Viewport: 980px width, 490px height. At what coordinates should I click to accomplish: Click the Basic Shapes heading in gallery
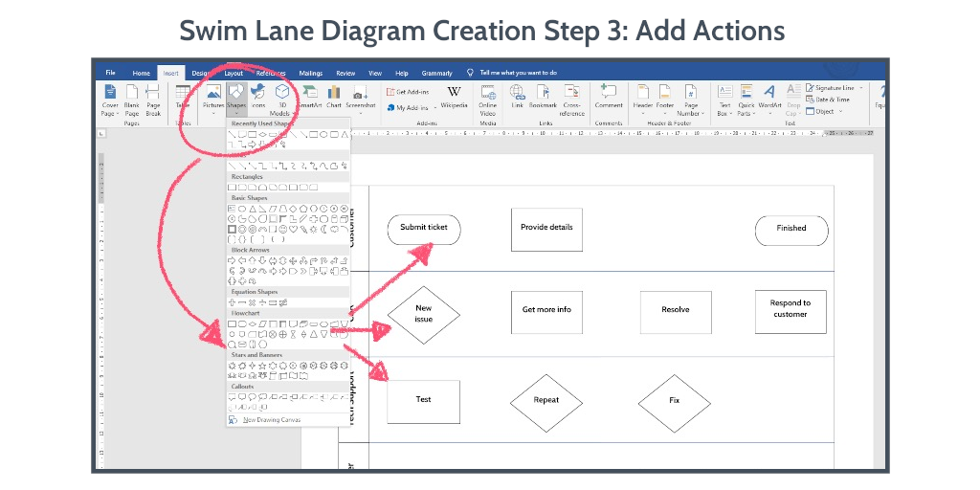coord(251,197)
